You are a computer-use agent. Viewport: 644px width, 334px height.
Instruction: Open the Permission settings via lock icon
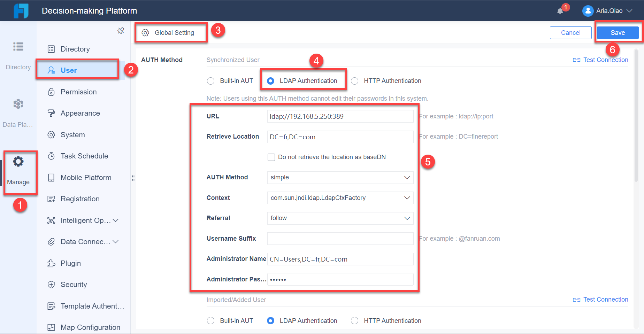(51, 92)
